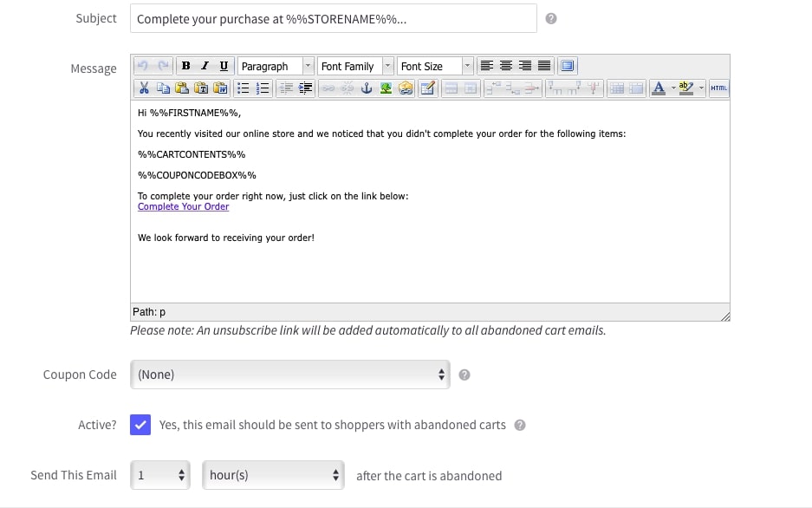Insert an image using the tree icon
Screen dimensions: 812x508
click(385, 88)
